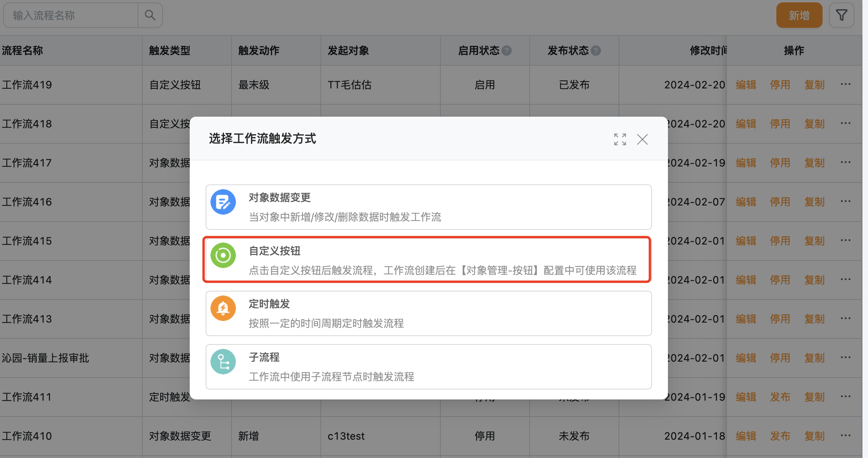Open more actions for 工作流416
Screen dimensions: 868x458
click(x=846, y=202)
